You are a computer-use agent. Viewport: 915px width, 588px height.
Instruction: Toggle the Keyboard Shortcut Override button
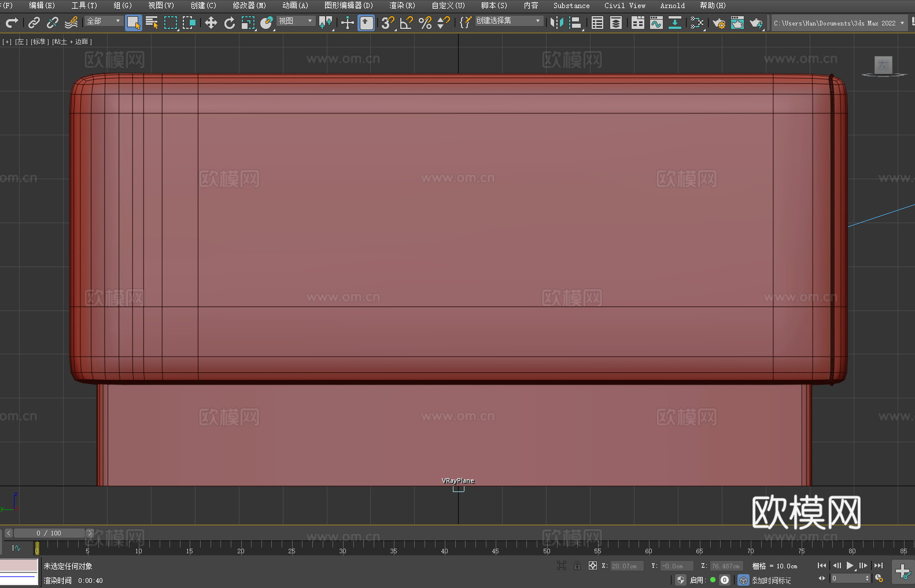[366, 23]
